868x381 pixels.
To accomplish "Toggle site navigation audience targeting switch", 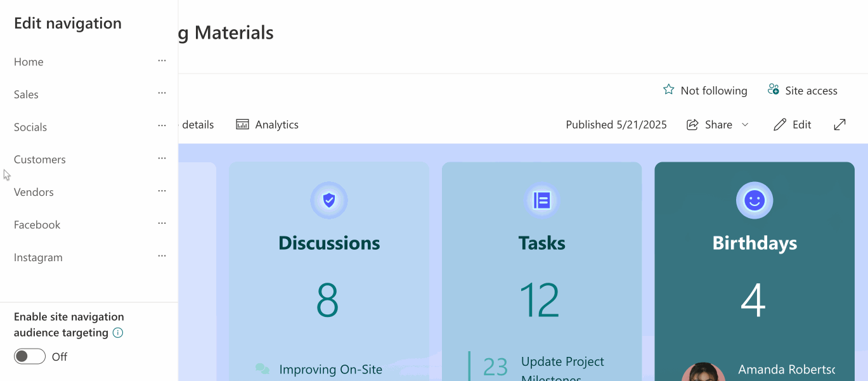I will click(30, 356).
